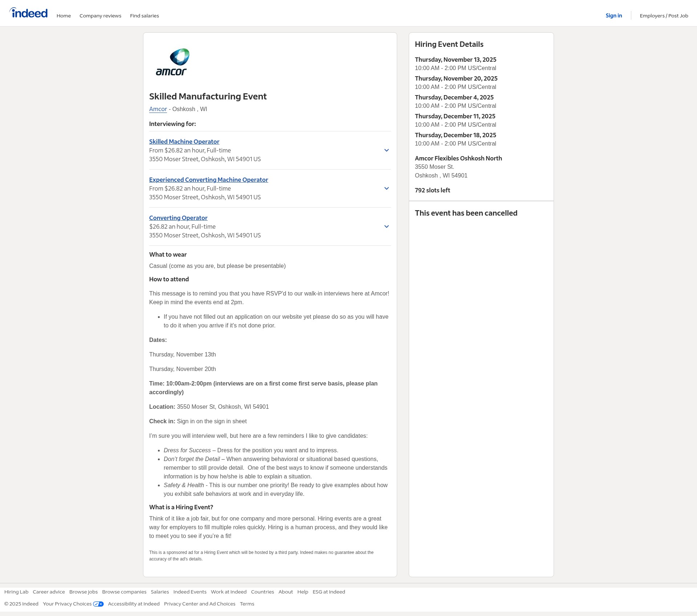Screen dimensions: 697x616
Task: Click the Thursday, December 11, 2025 date
Action: (x=455, y=116)
